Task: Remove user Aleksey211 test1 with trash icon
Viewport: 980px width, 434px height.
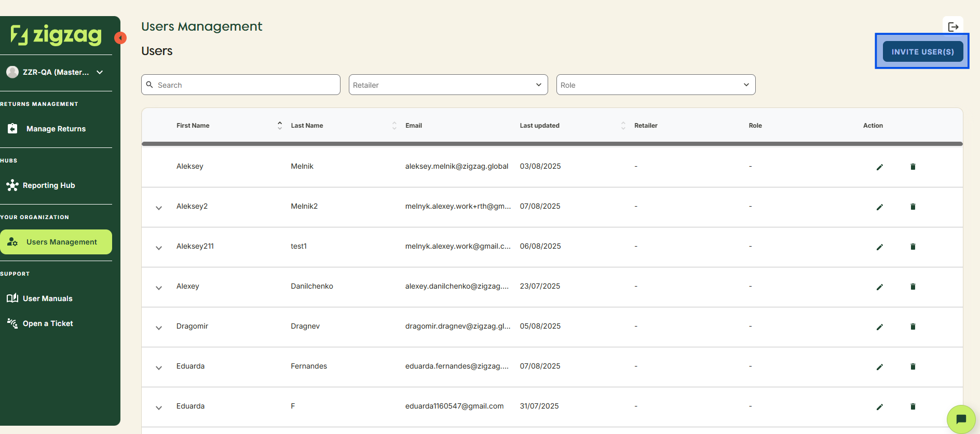Action: (x=913, y=247)
